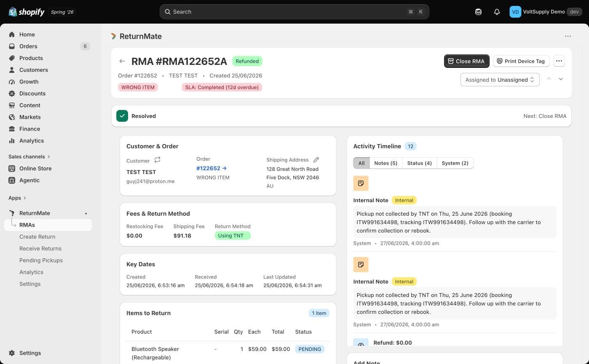Click the swap customer icon
The image size is (589, 364).
[157, 160]
